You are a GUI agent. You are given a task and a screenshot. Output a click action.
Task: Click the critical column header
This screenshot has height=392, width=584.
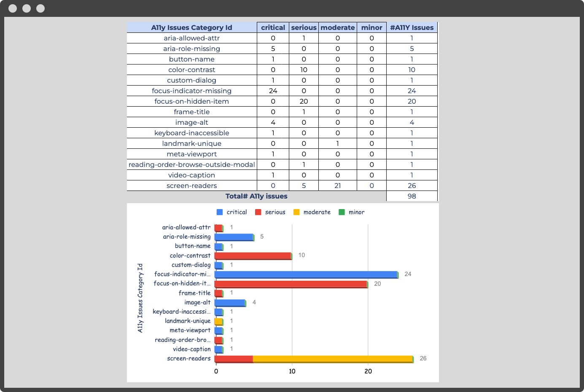(x=273, y=27)
